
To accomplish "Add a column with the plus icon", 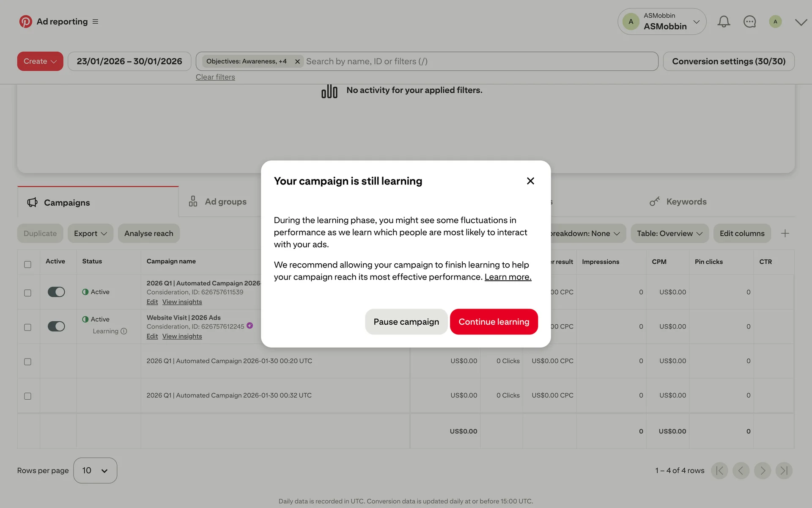I will (785, 233).
